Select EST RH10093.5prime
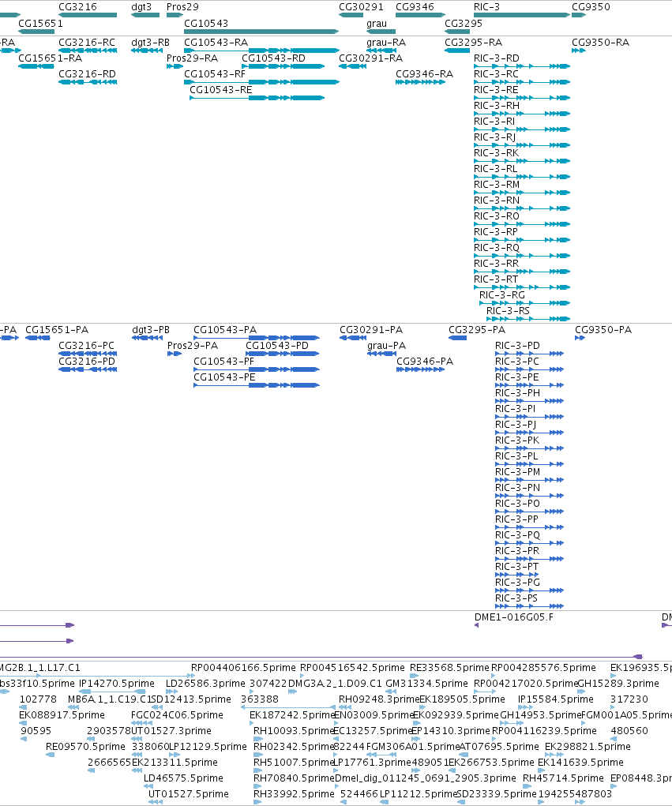Screen dimensions: 672x806 (x=294, y=731)
